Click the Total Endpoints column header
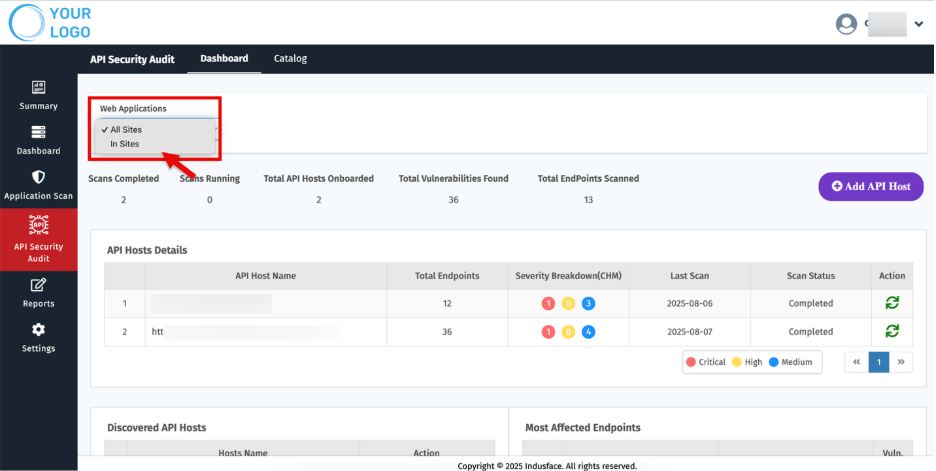This screenshot has width=936, height=471. point(447,276)
